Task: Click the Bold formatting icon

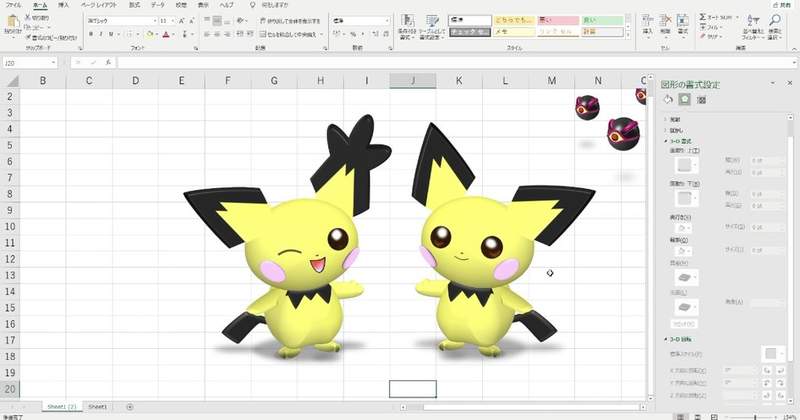Action: pyautogui.click(x=90, y=34)
